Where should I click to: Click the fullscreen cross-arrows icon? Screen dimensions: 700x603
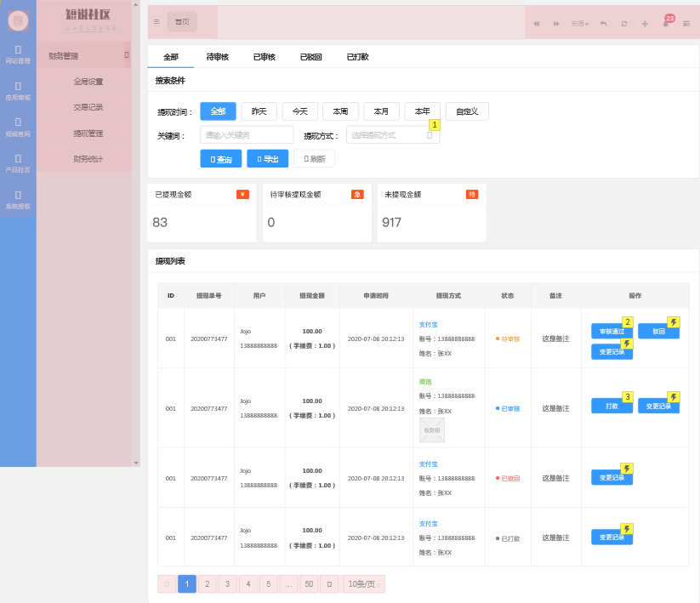(x=645, y=24)
